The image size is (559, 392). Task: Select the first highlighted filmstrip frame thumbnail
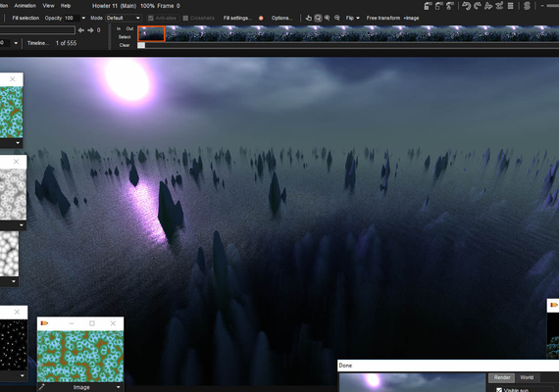click(151, 33)
